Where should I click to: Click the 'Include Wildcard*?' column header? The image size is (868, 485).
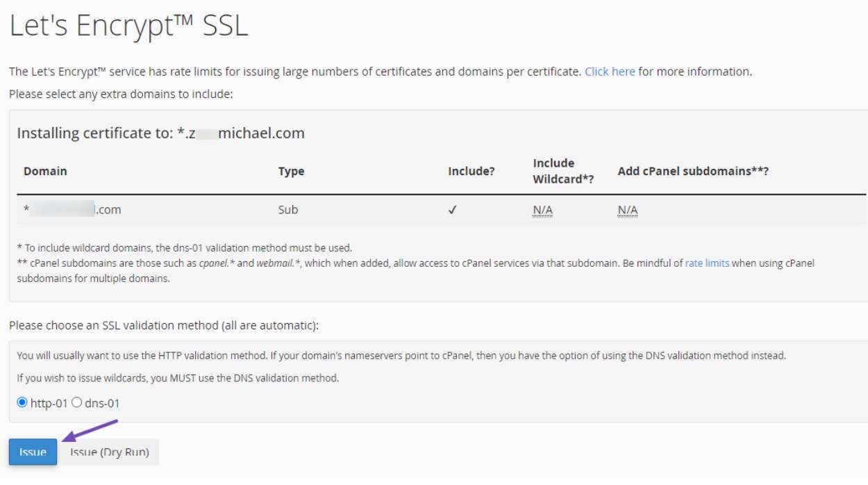click(563, 171)
